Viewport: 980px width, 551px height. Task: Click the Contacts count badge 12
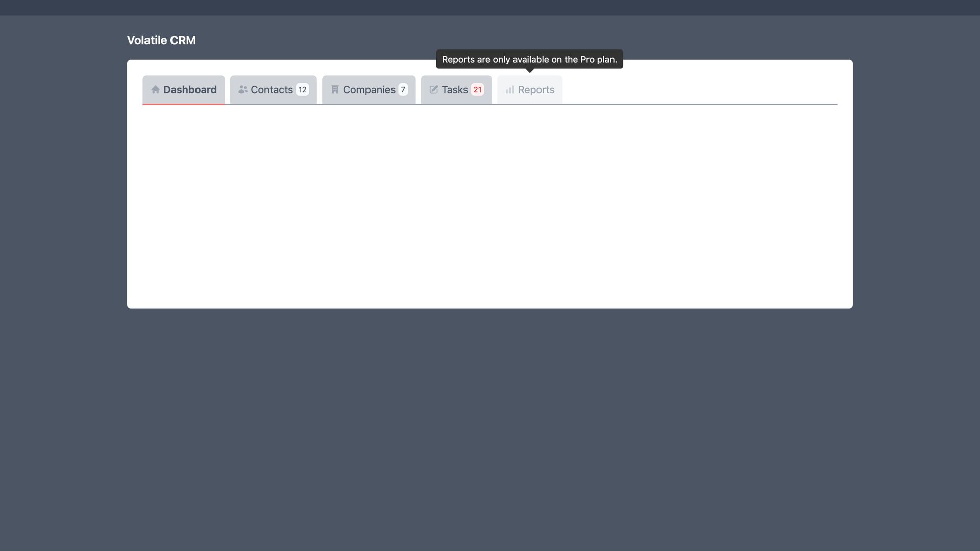[x=302, y=90]
